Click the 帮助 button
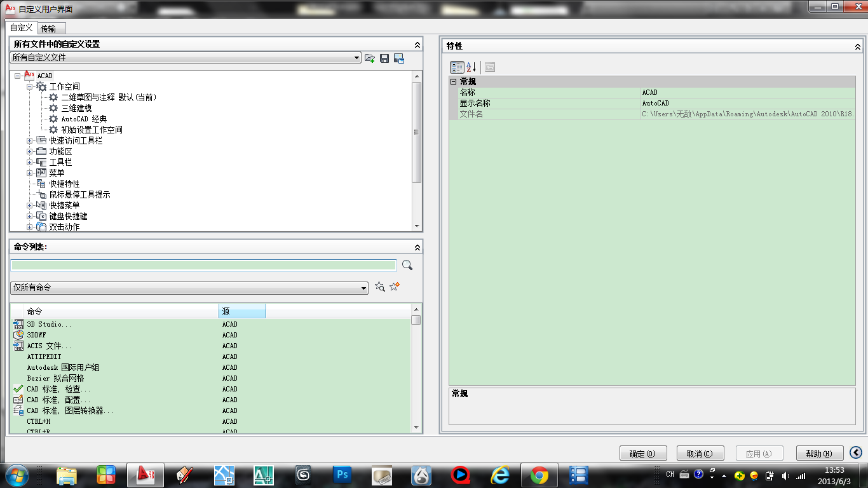This screenshot has width=868, height=488. pos(819,454)
